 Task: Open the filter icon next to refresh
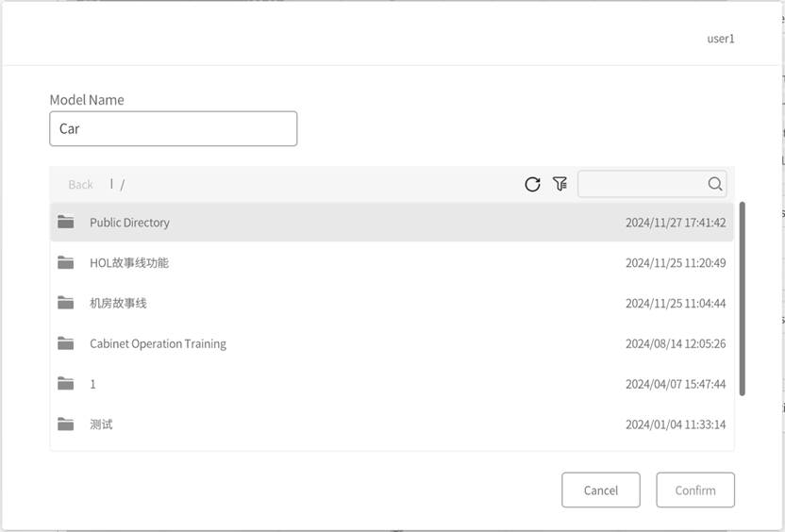click(560, 184)
